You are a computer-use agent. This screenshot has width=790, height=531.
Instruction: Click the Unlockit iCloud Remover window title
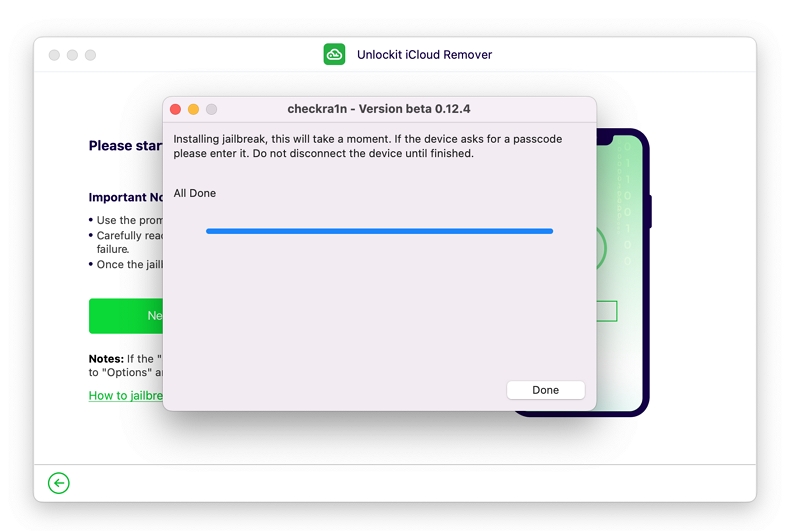(424, 54)
